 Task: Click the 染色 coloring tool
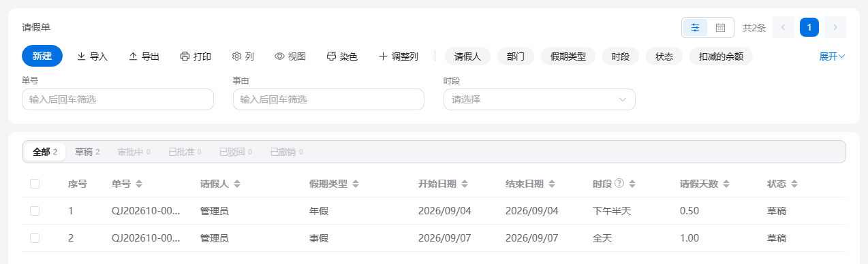tap(342, 56)
